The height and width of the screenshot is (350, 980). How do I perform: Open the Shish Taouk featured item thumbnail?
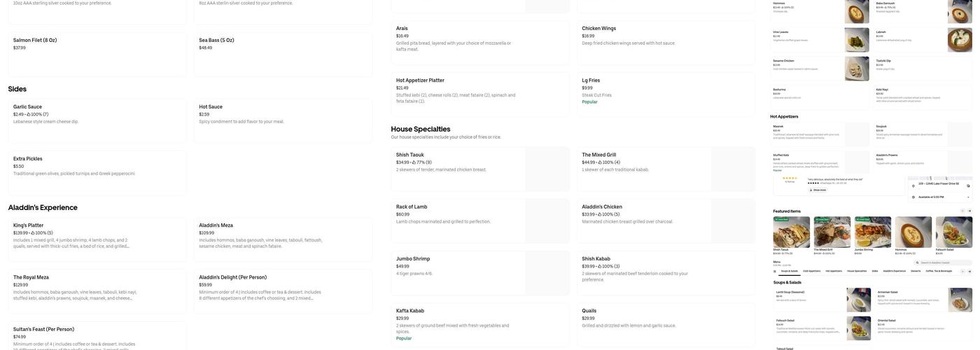(x=791, y=231)
